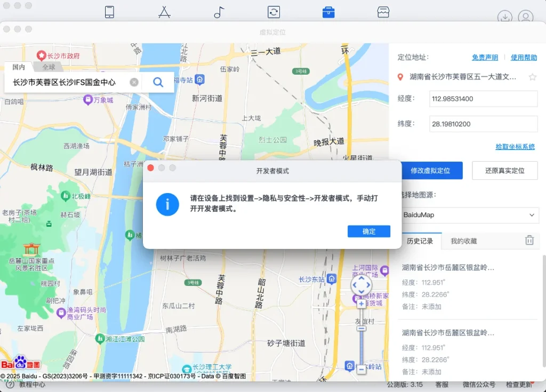Search with the magnifier icon

[158, 82]
